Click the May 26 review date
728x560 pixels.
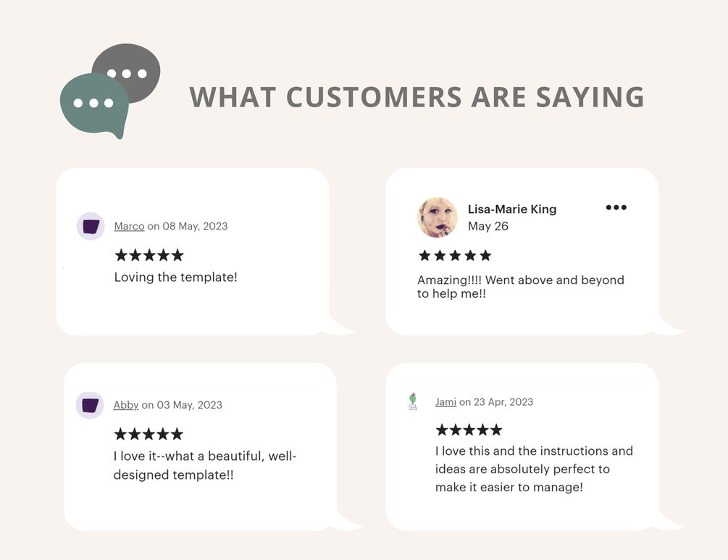coord(488,226)
